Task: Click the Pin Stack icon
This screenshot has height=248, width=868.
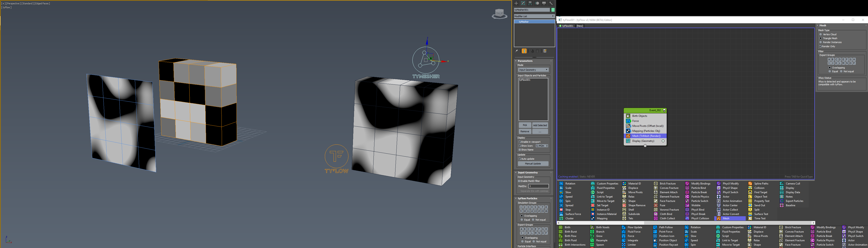Action: pyautogui.click(x=517, y=51)
